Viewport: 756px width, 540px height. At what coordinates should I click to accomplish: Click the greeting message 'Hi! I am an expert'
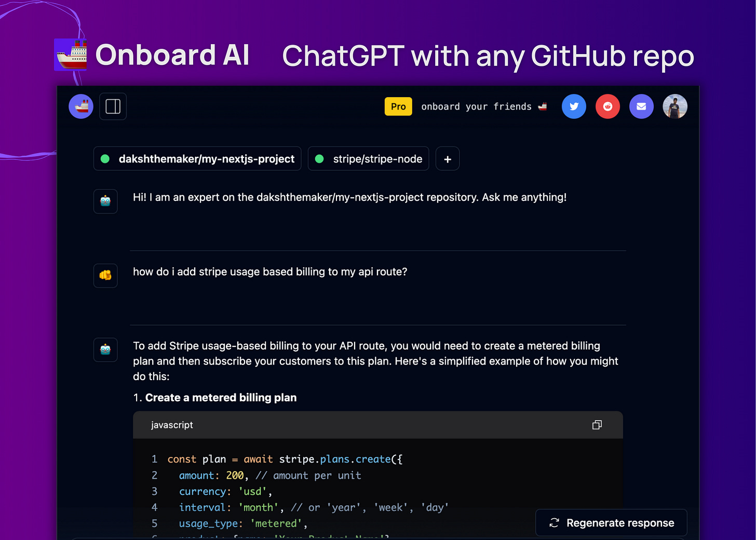(349, 197)
